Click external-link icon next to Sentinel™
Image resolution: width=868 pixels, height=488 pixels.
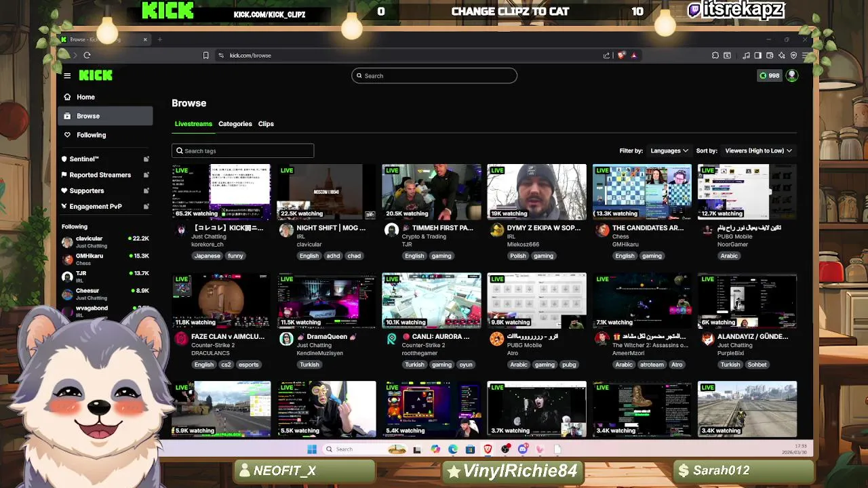(x=146, y=159)
